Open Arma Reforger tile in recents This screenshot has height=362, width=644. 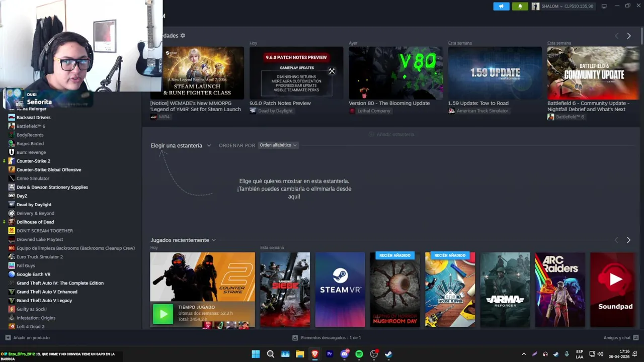(x=505, y=290)
